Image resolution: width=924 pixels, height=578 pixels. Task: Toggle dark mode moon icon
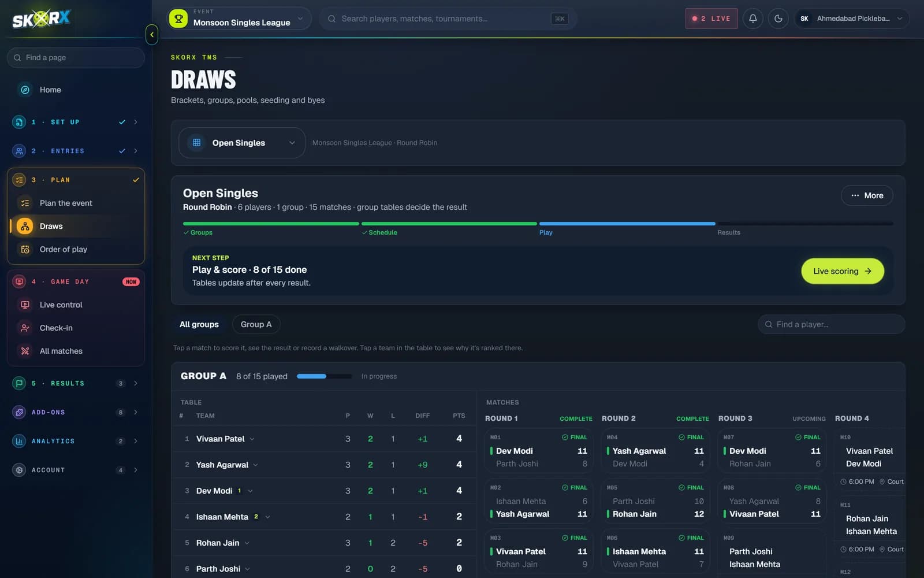pyautogui.click(x=778, y=18)
